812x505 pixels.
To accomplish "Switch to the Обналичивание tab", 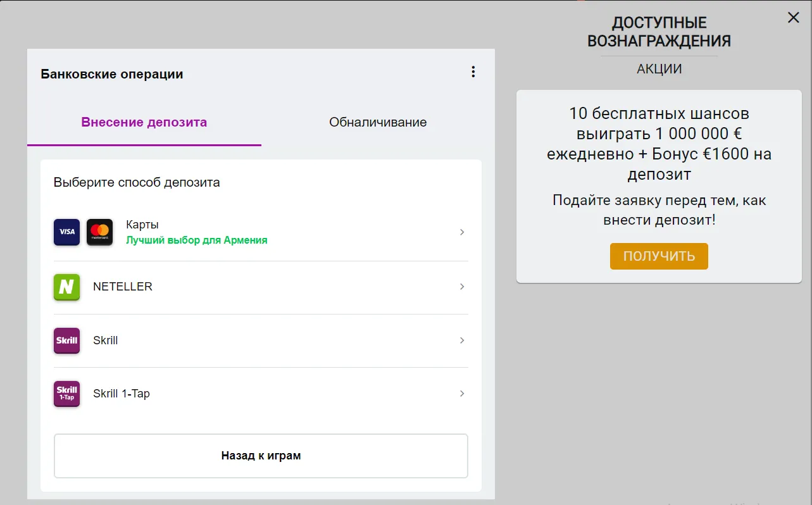I will [378, 122].
